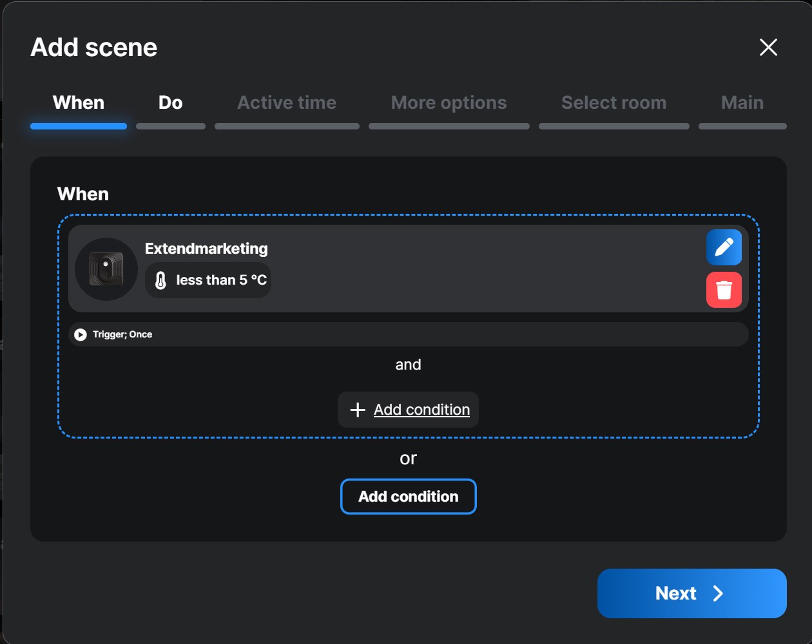
Task: Open the Active time tab
Action: (x=287, y=103)
